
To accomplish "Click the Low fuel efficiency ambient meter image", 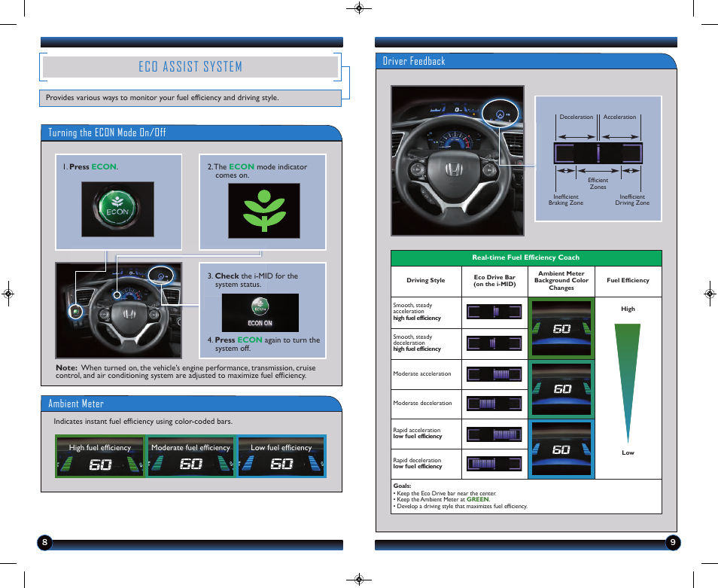I will point(281,456).
